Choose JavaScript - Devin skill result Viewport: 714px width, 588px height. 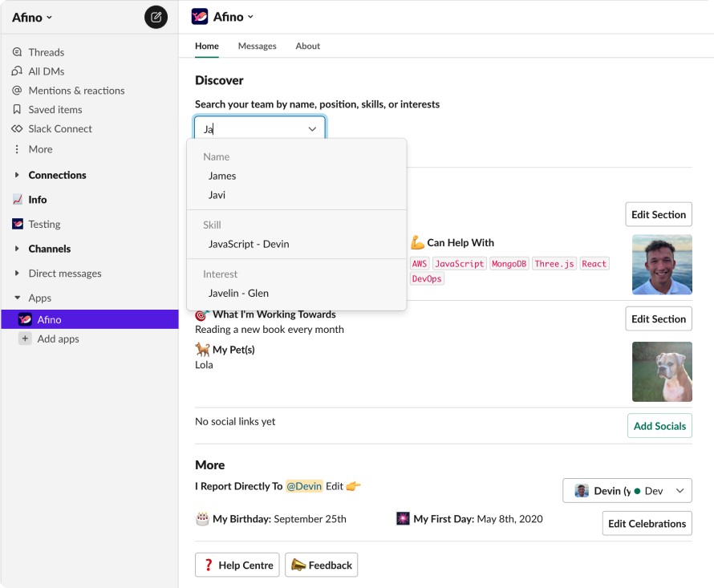[297, 244]
